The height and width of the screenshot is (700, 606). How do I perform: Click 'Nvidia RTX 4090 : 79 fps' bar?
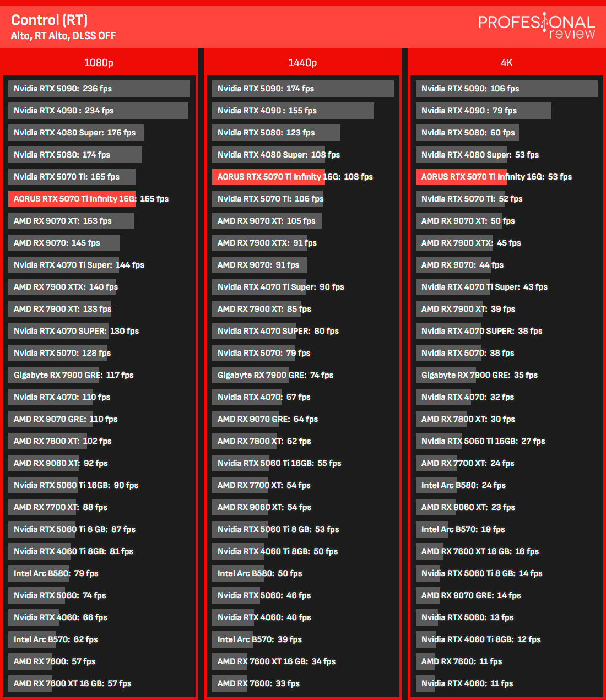tap(484, 111)
